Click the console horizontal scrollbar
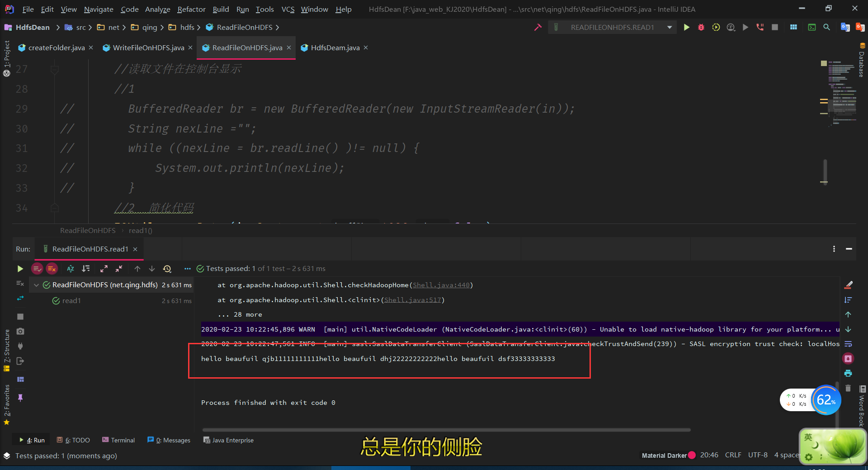This screenshot has height=470, width=868. pyautogui.click(x=446, y=430)
